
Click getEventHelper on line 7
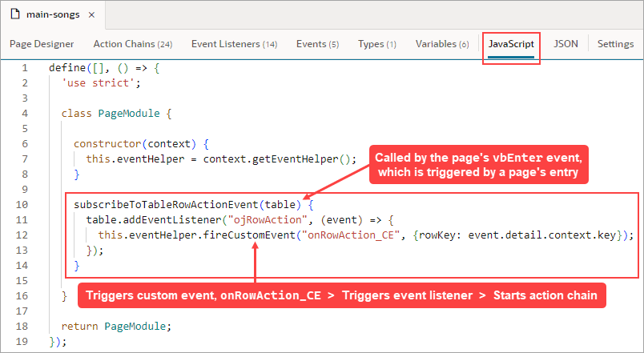296,158
